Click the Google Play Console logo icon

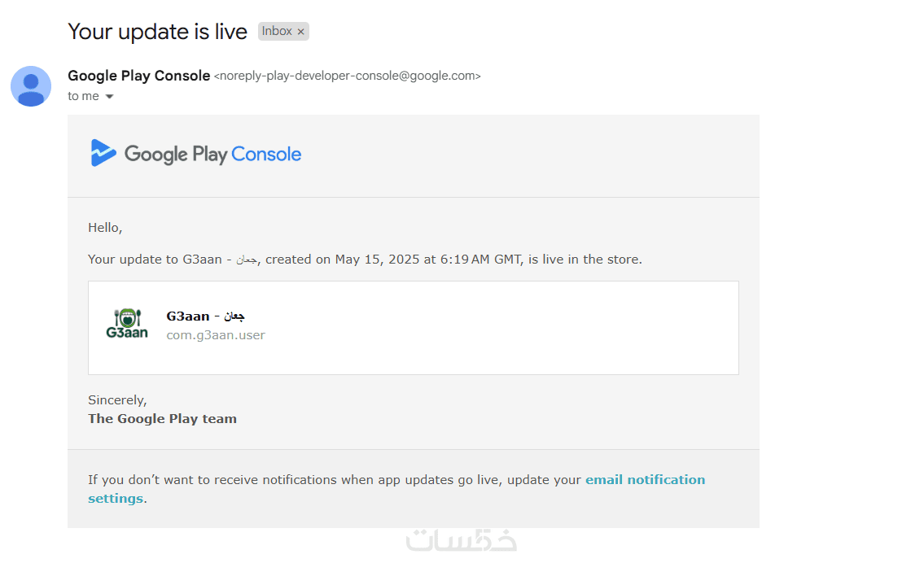click(103, 153)
